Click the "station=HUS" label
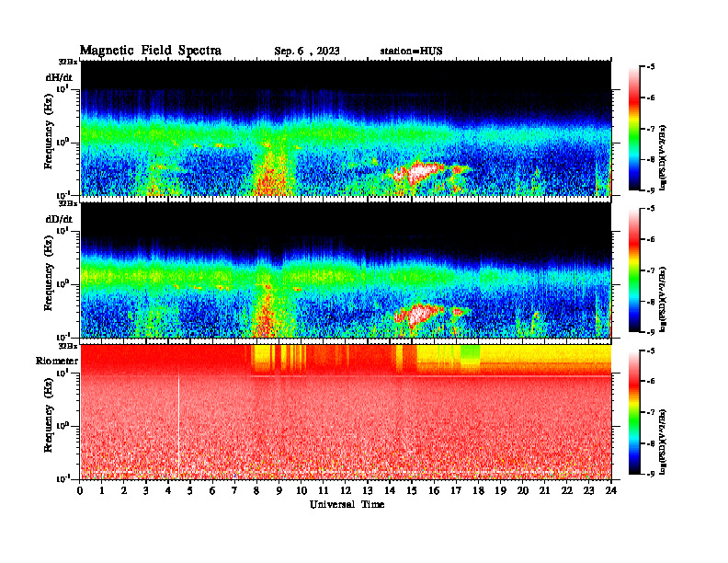728x563 pixels. tap(411, 52)
